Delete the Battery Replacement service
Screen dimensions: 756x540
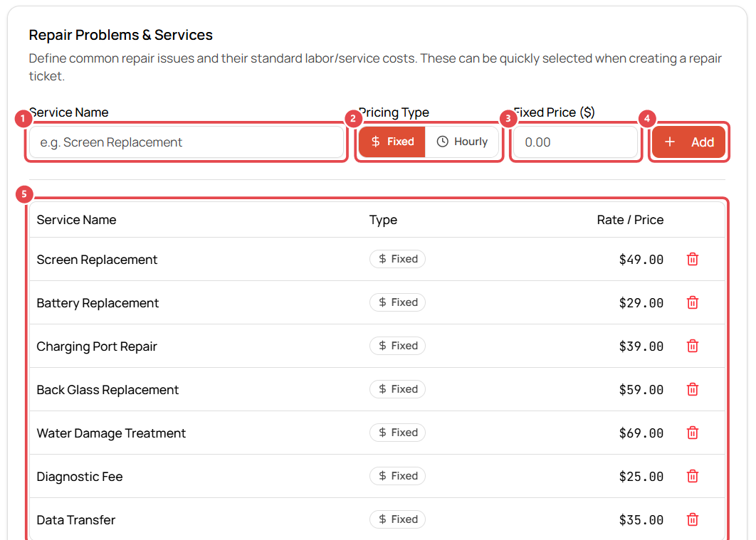(693, 302)
